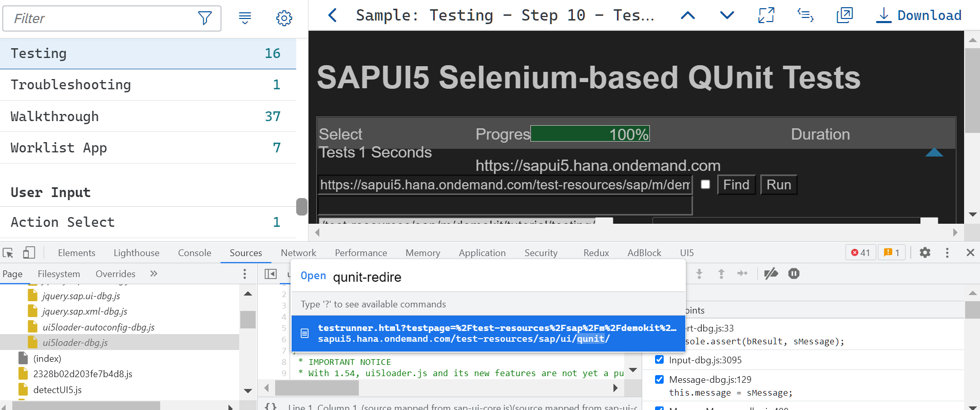Open the Troubleshooting category
The width and height of the screenshot is (980, 410).
coord(148,85)
